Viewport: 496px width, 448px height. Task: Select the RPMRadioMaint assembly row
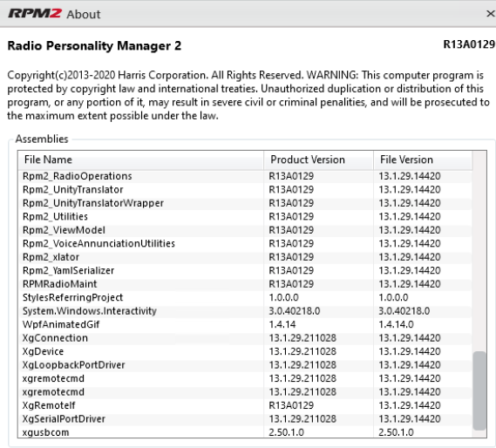[245, 284]
